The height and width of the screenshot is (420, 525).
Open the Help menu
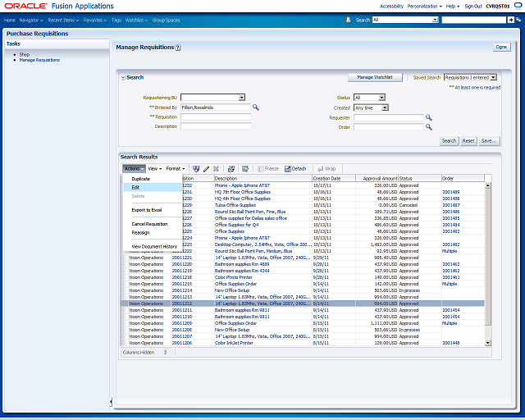pyautogui.click(x=452, y=6)
